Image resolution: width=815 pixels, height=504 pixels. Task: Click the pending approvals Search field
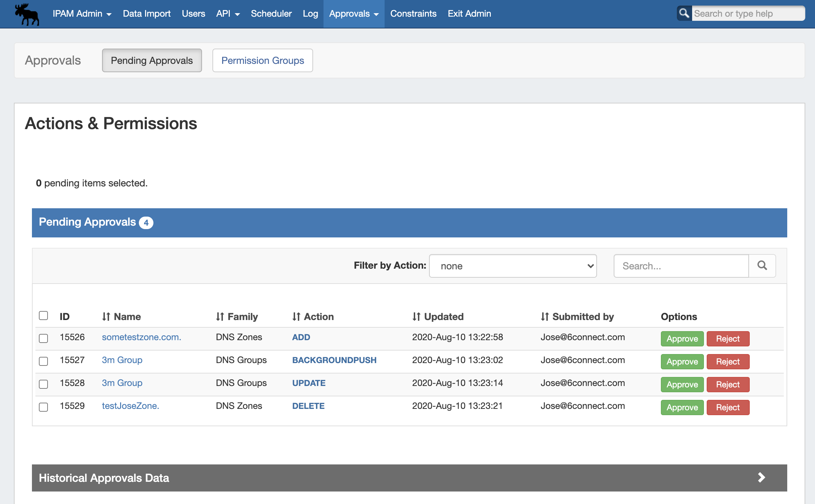[x=681, y=266]
